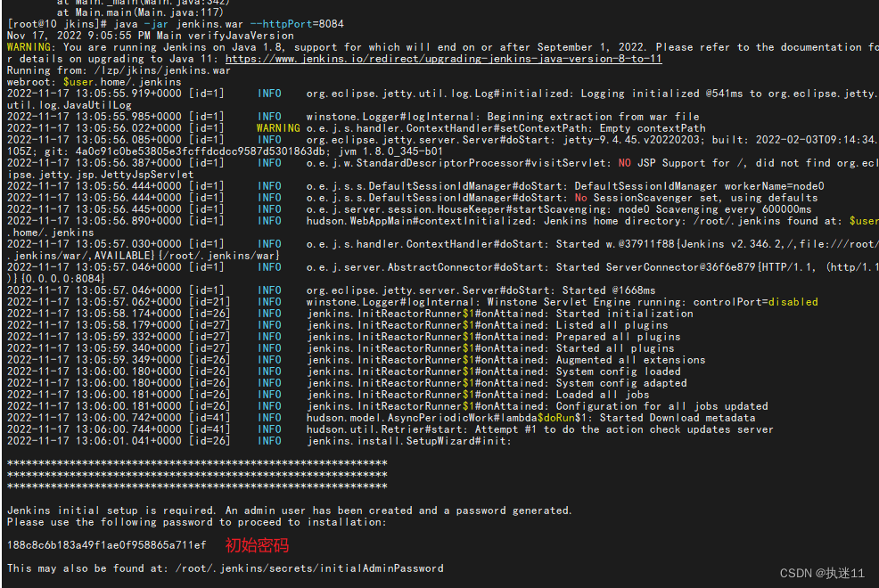Viewport: 879px width, 588px height.
Task: Click the 'Jenkins initial setup is required' sentence
Action: 111,510
